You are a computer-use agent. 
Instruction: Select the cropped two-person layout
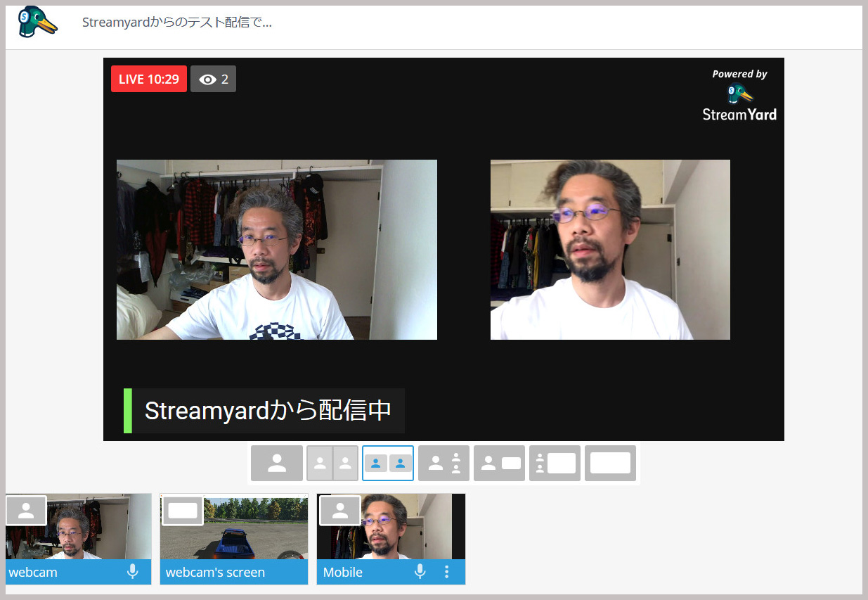click(x=332, y=464)
